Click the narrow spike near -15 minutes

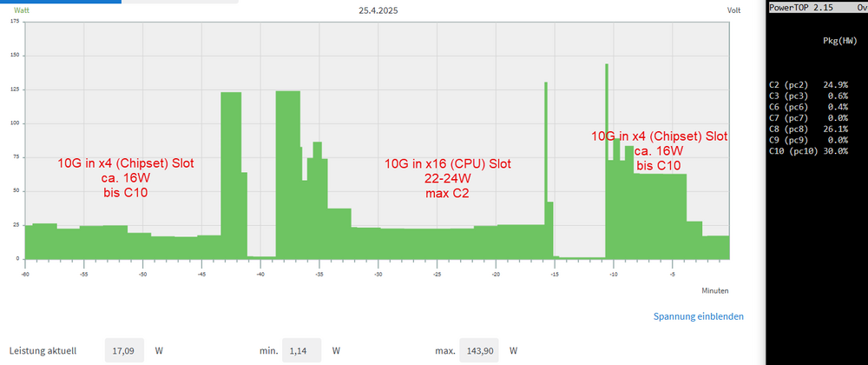tap(546, 170)
